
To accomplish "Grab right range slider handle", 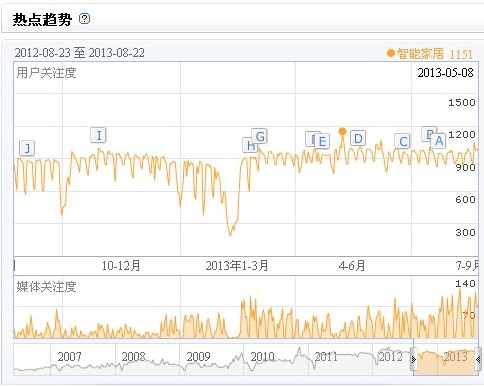I will pyautogui.click(x=478, y=359).
